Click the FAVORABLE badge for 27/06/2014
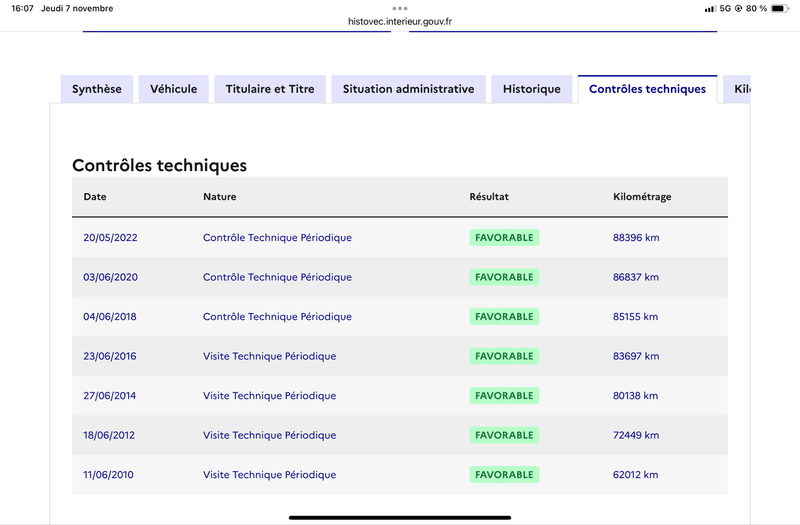 coord(504,396)
